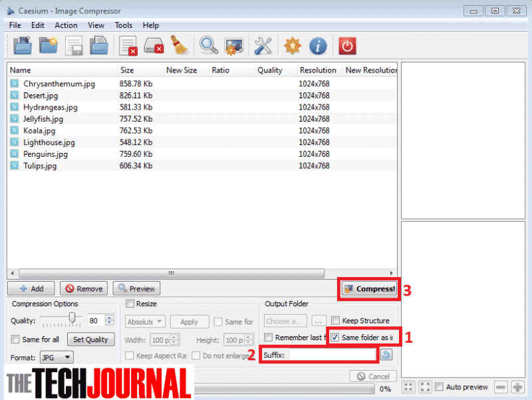The image size is (532, 400).
Task: Click the blue info About icon
Action: coord(318,46)
